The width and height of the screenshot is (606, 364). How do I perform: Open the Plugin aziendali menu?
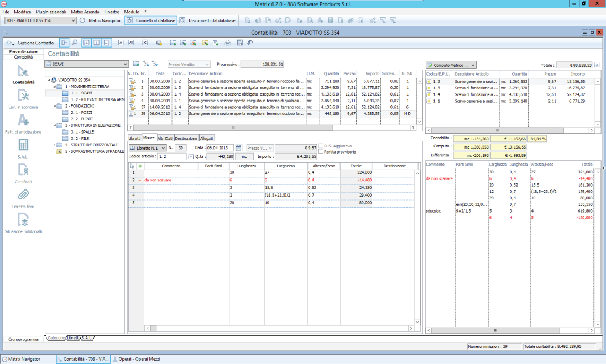(50, 12)
